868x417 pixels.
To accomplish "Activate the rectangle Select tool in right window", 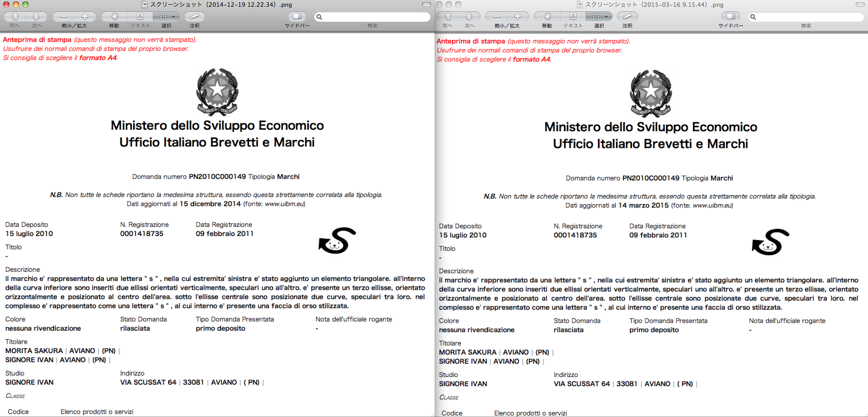I will (596, 16).
